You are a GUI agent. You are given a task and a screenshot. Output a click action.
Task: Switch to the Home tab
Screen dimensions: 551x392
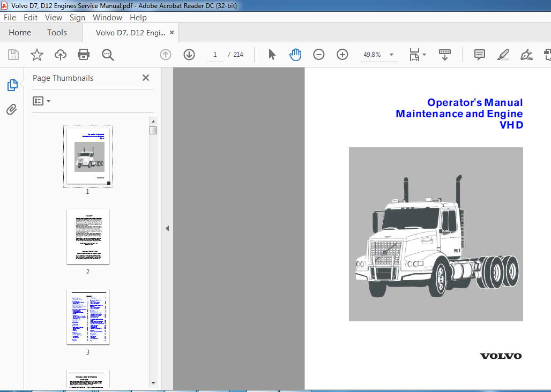[20, 33]
